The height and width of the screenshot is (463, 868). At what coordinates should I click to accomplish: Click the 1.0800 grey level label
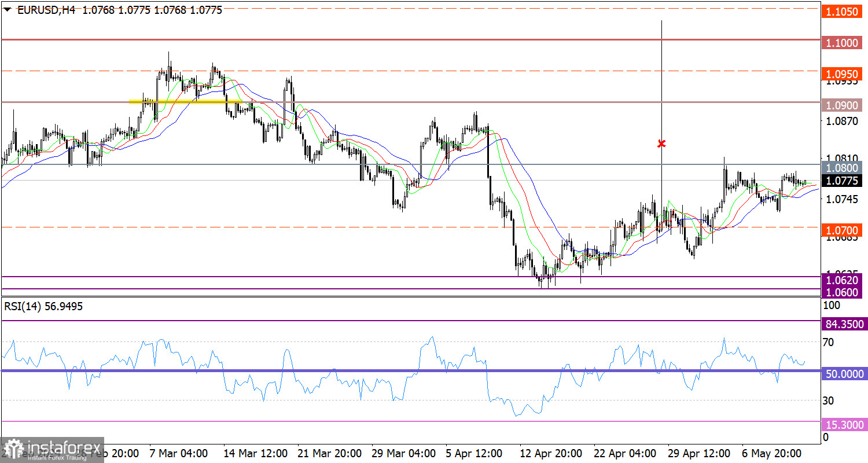[843, 168]
